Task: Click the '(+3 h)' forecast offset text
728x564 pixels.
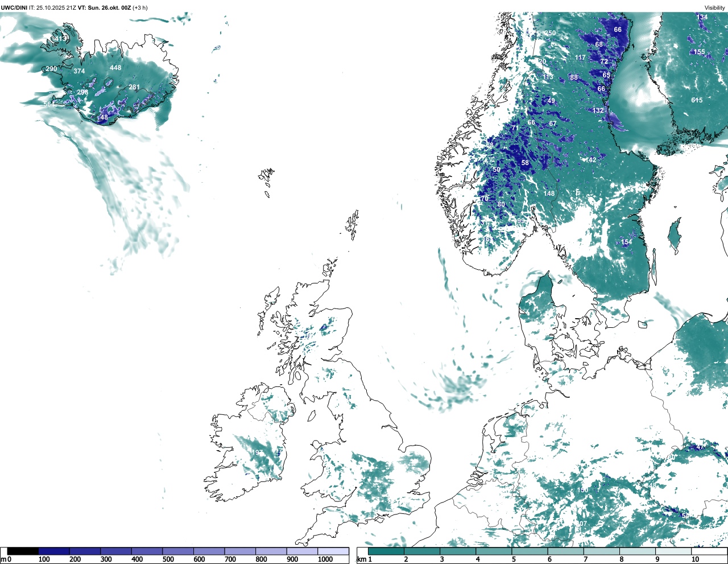Action: [x=140, y=8]
